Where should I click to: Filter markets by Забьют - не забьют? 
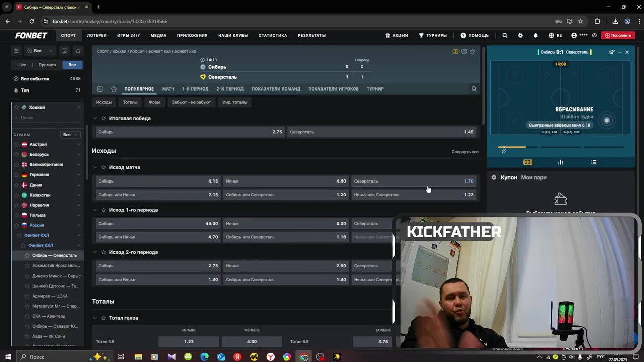coord(192,102)
